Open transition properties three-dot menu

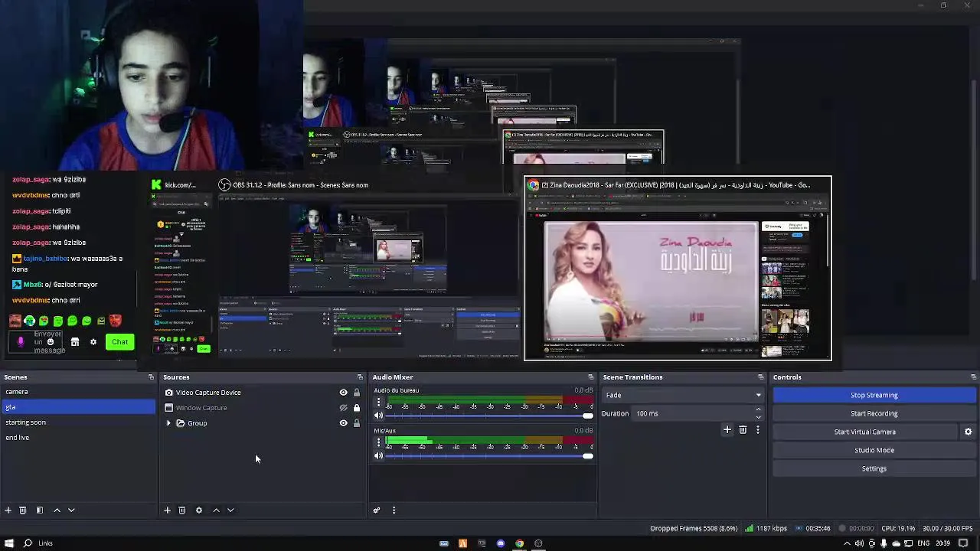pos(758,430)
